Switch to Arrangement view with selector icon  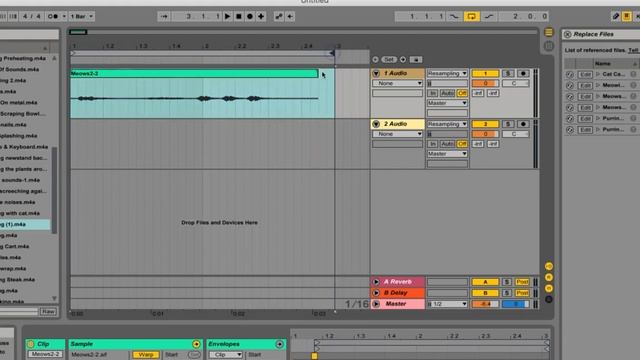[549, 32]
